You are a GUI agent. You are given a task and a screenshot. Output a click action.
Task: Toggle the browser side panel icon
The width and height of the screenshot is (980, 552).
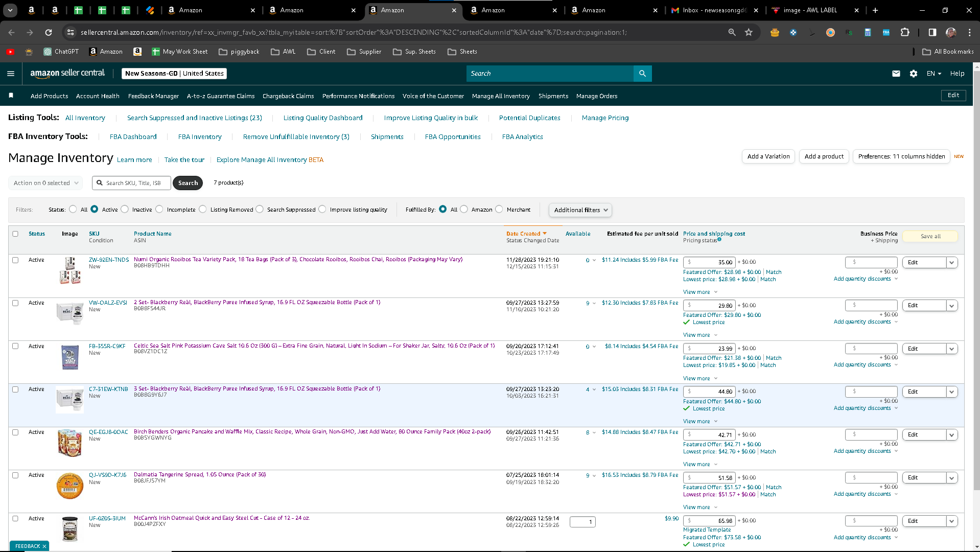(x=932, y=32)
